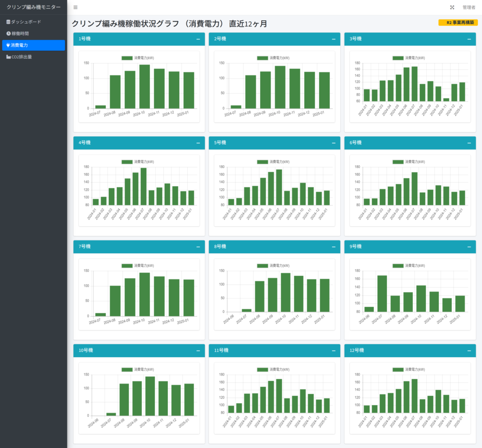Toggle 消費電力(kW) legend in 1号機 chart

click(137, 58)
